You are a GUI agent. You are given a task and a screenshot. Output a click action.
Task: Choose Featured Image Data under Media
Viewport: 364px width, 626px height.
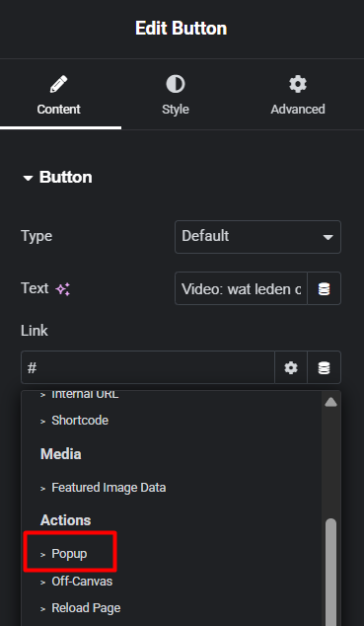pos(109,488)
